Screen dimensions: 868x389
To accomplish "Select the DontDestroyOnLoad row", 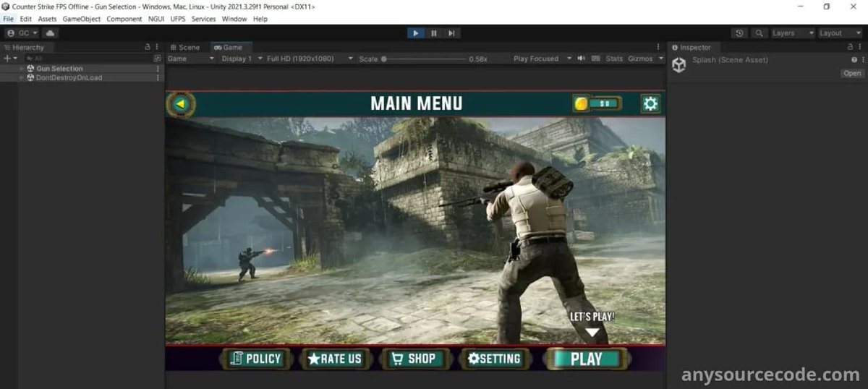I will [x=82, y=77].
